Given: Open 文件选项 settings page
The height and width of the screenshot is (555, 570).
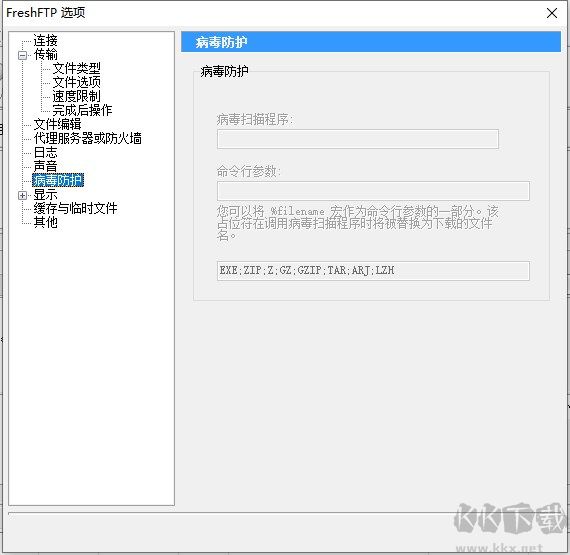Looking at the screenshot, I should [x=76, y=82].
